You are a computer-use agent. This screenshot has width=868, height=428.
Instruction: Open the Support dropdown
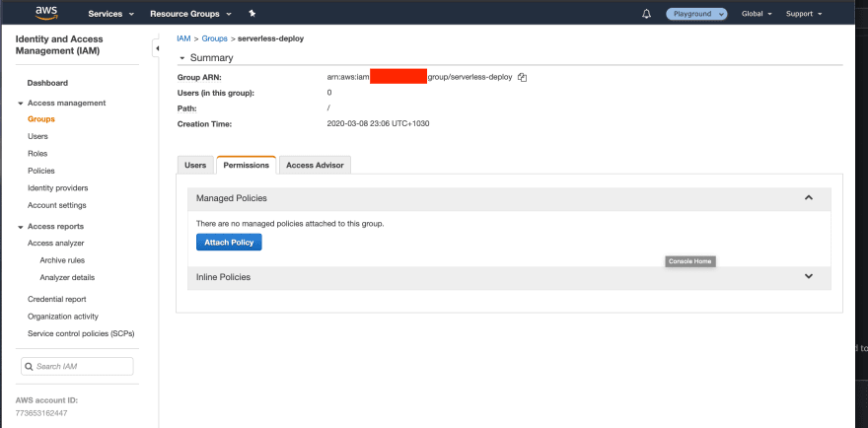point(804,14)
